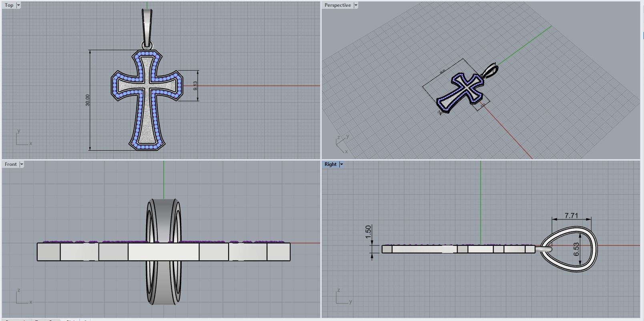Open the Top viewport dropdown arrow
The height and width of the screenshot is (321, 644).
click(18, 5)
